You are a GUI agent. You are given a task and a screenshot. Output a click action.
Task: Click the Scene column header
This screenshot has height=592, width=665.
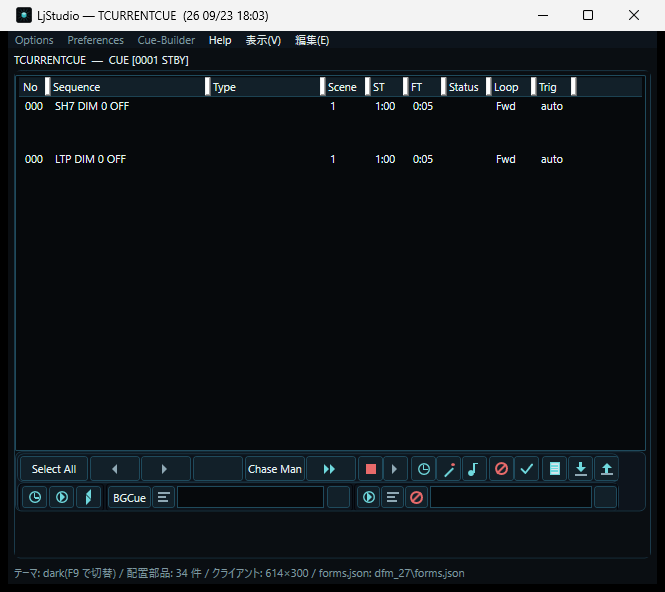345,87
